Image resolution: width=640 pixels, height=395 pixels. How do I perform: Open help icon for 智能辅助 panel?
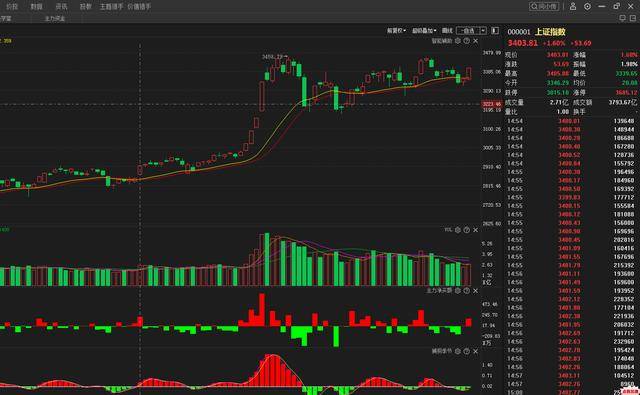(467, 41)
